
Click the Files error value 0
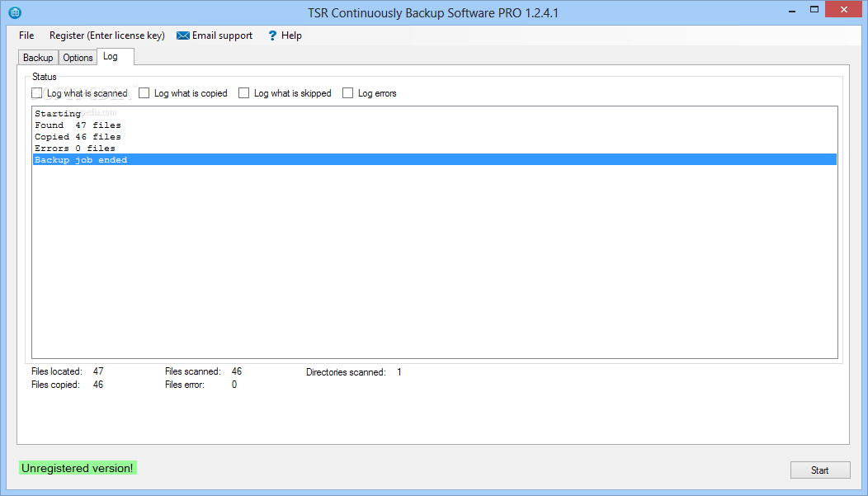coord(234,385)
